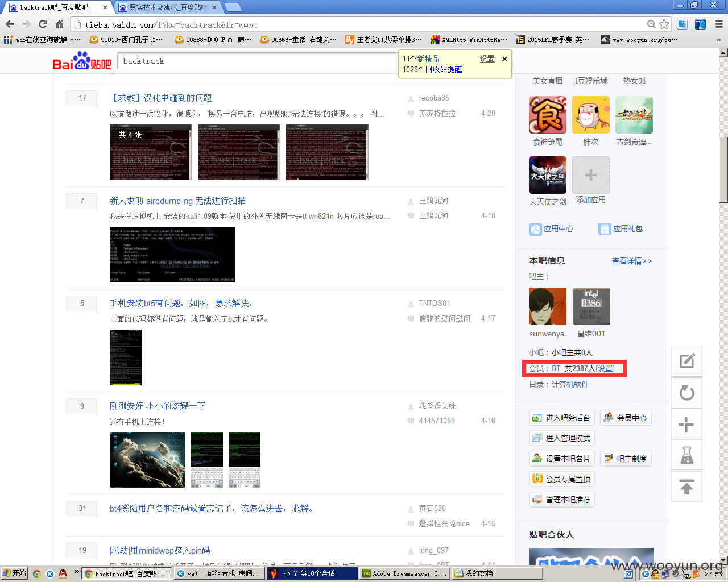Click 会员中心 button
This screenshot has width=728, height=582.
(626, 418)
